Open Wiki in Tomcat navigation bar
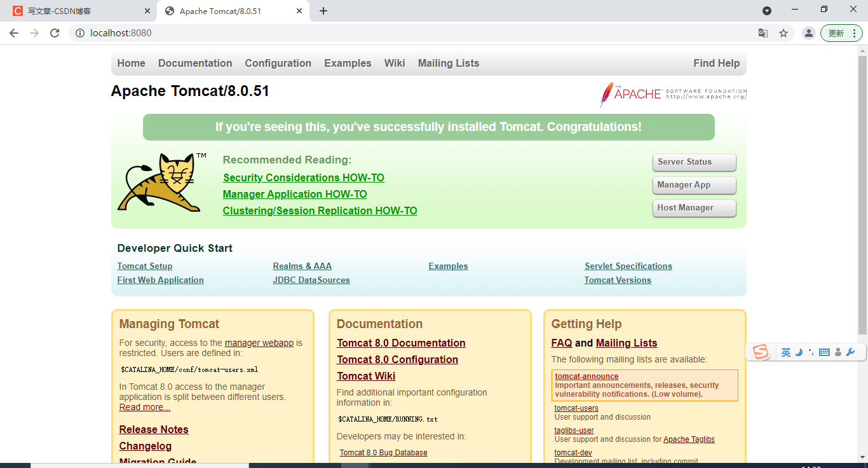This screenshot has width=868, height=468. point(395,63)
